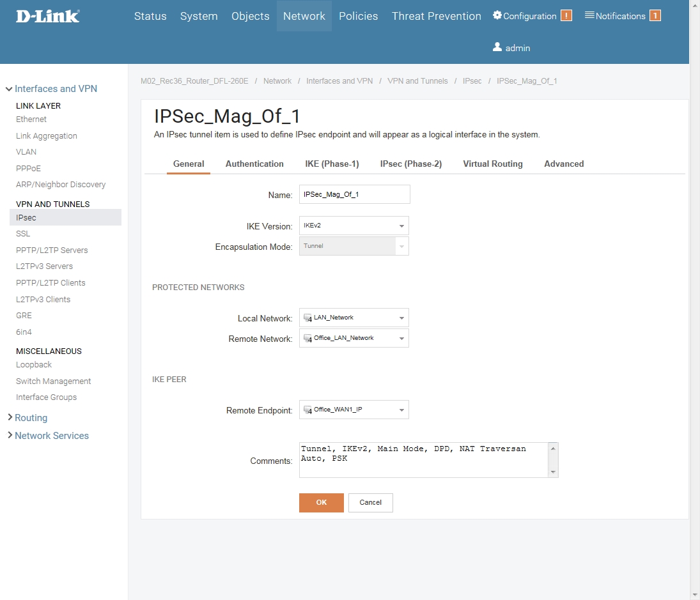The width and height of the screenshot is (700, 600).
Task: Open the PPPoE sidebar link
Action: (29, 168)
